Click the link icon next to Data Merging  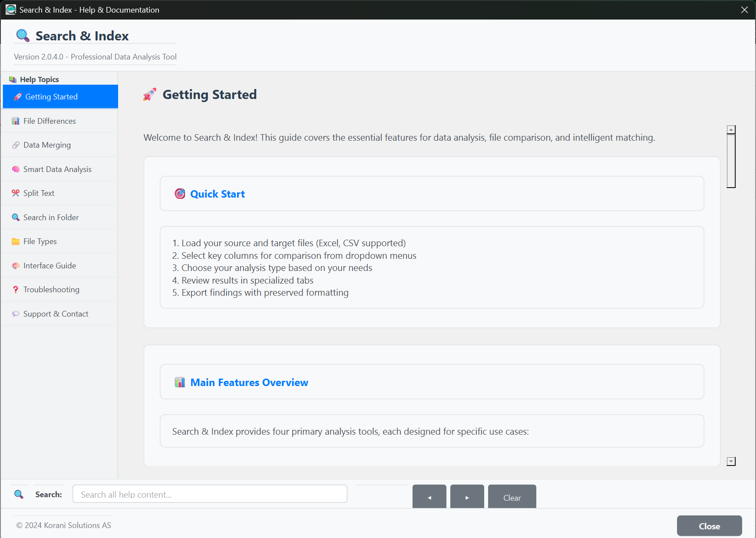16,145
